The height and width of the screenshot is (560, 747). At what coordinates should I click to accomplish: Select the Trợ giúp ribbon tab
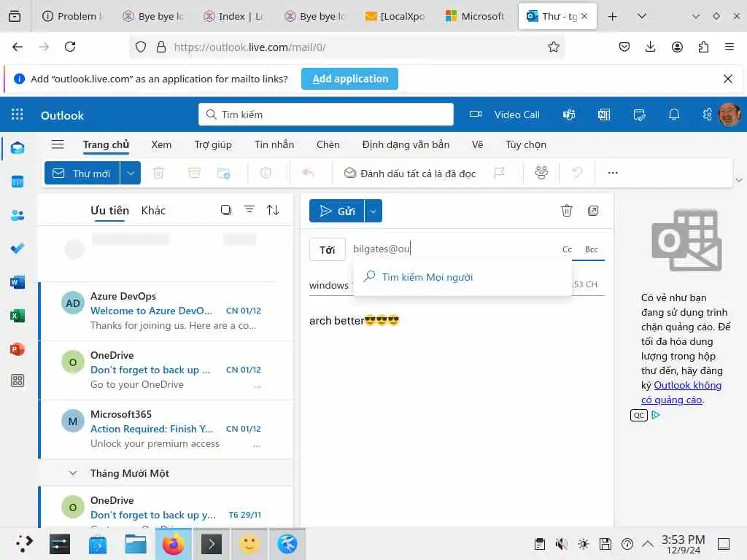click(x=213, y=144)
